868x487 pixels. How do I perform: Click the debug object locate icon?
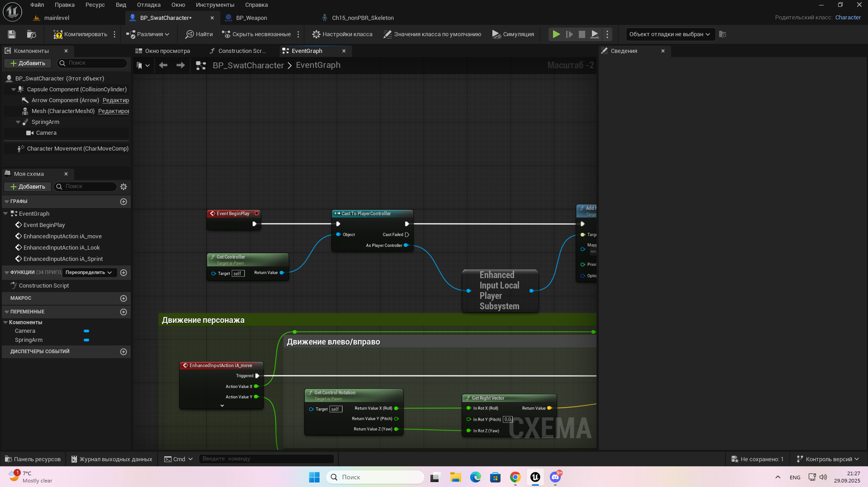click(723, 34)
